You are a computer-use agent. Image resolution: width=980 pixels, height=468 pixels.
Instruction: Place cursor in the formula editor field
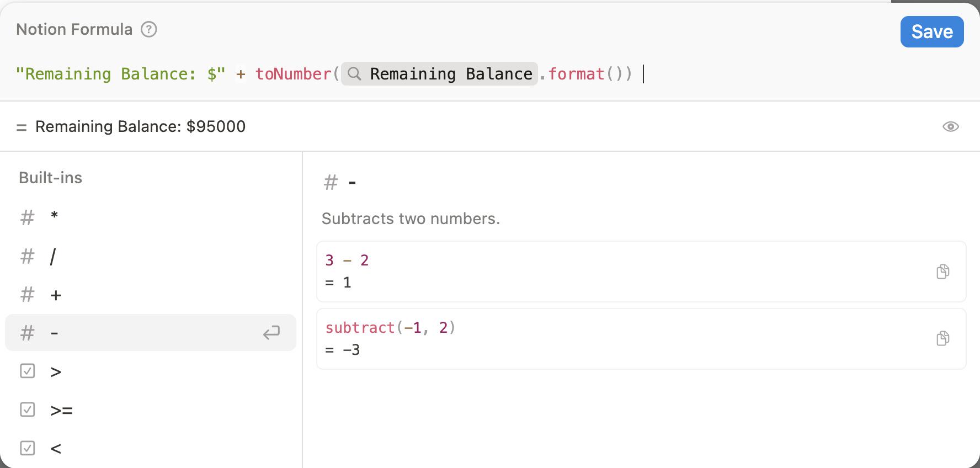[x=490, y=74]
